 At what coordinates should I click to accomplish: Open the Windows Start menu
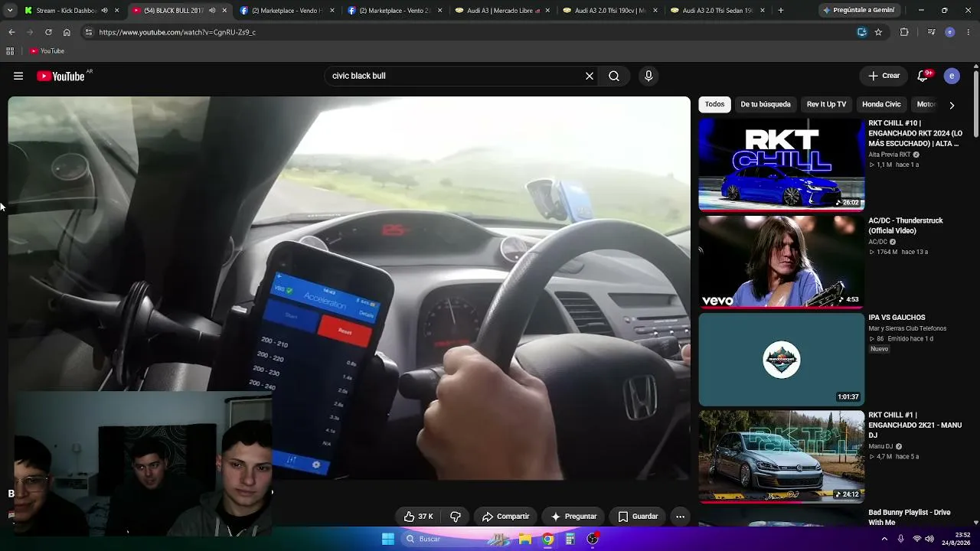point(388,539)
